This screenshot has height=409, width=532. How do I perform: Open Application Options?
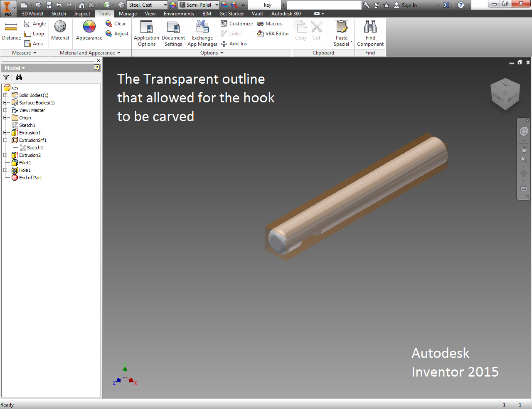point(146,33)
